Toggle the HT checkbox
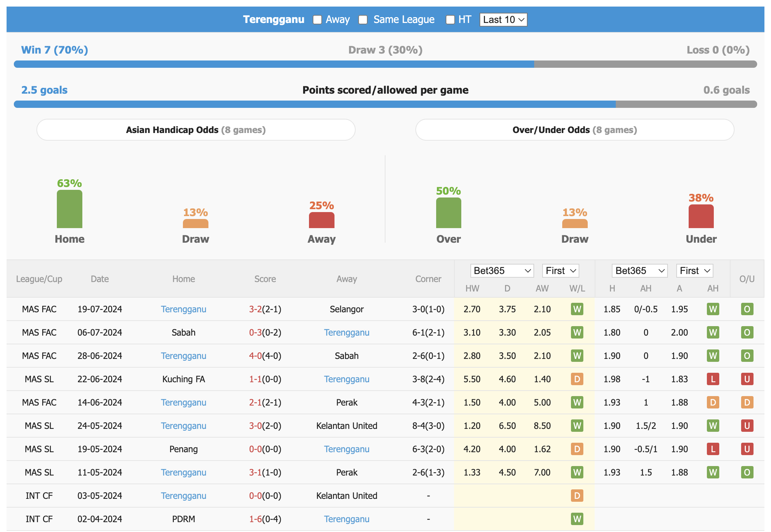Image resolution: width=771 pixels, height=532 pixels. click(x=450, y=20)
